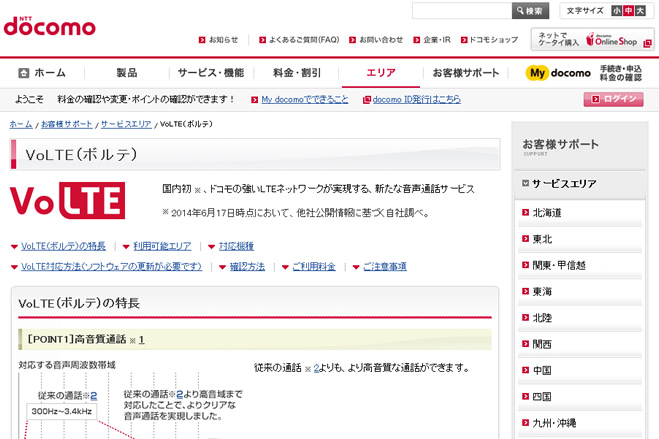Click red arrow icon beside 北海道
Screen dimensions: 659x439
coord(525,213)
